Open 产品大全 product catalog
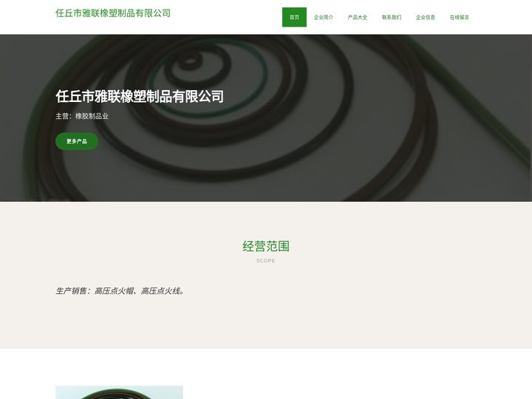 click(x=358, y=17)
